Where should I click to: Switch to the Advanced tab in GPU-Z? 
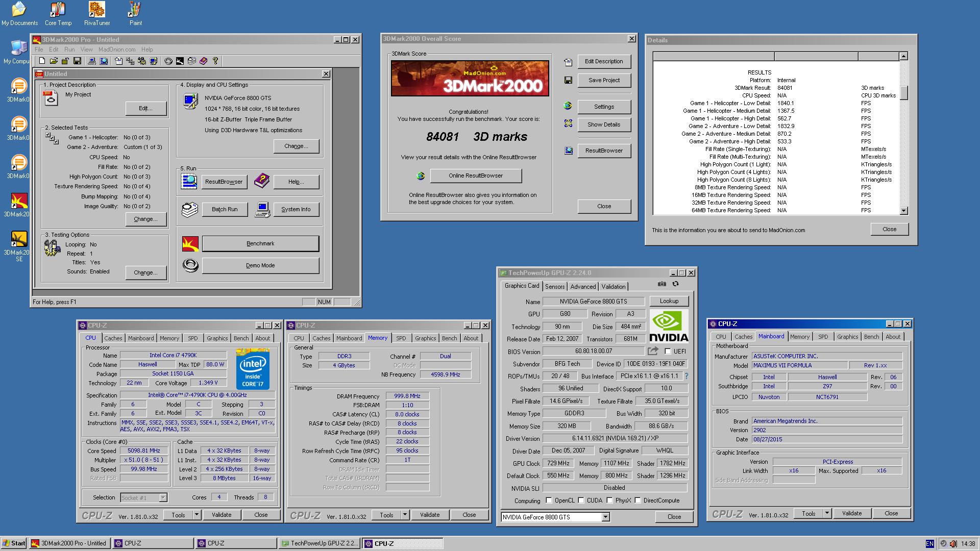pyautogui.click(x=583, y=287)
